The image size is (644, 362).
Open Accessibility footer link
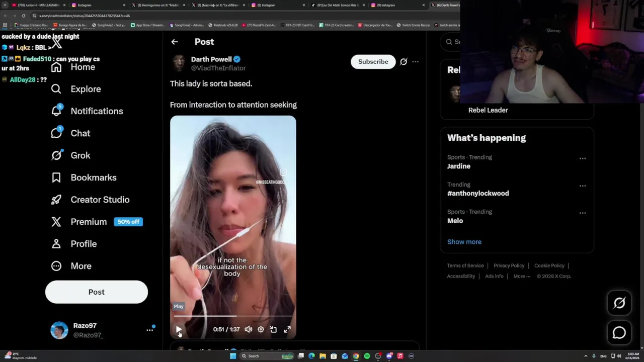[x=461, y=276]
